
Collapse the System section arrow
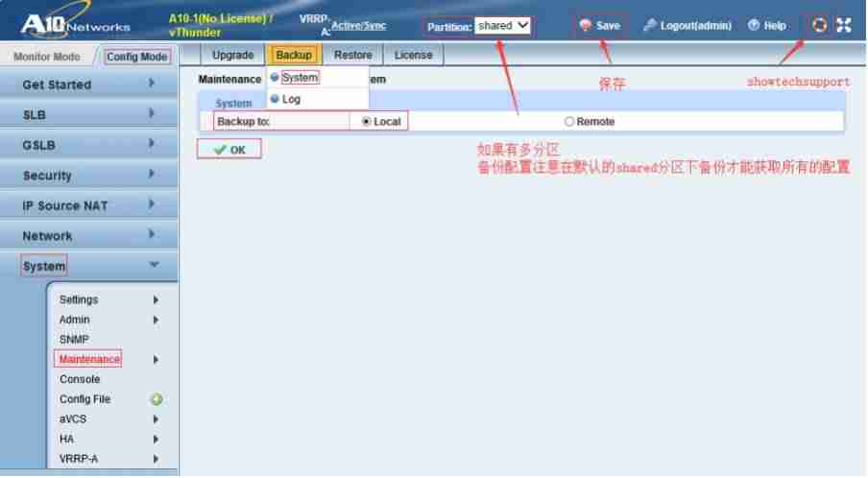pyautogui.click(x=155, y=265)
